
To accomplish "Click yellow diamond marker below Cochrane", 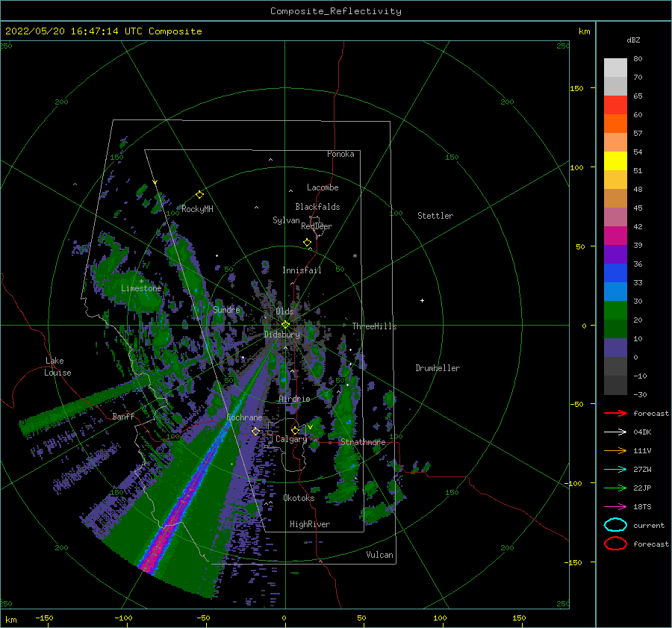I will pos(255,431).
